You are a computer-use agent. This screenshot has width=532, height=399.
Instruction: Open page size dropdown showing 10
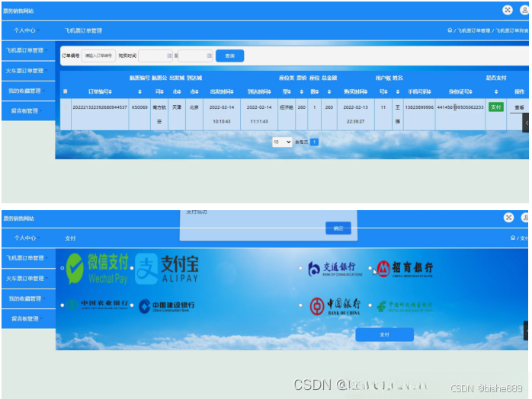point(282,142)
